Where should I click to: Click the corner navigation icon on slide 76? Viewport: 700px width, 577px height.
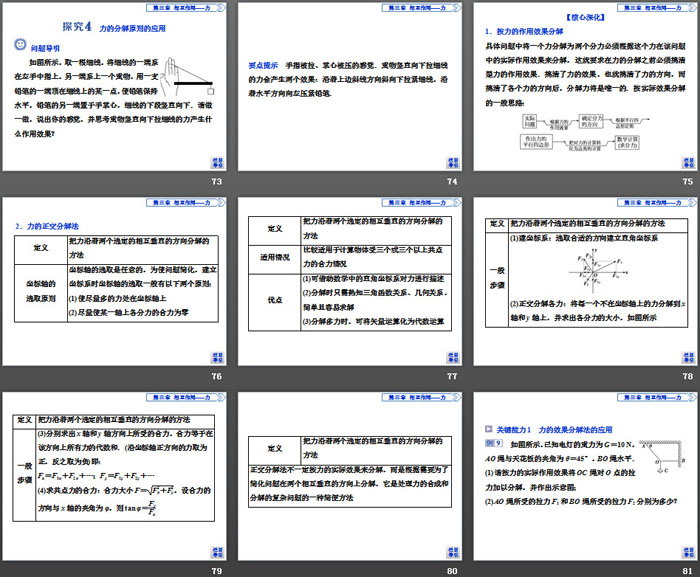point(217,358)
